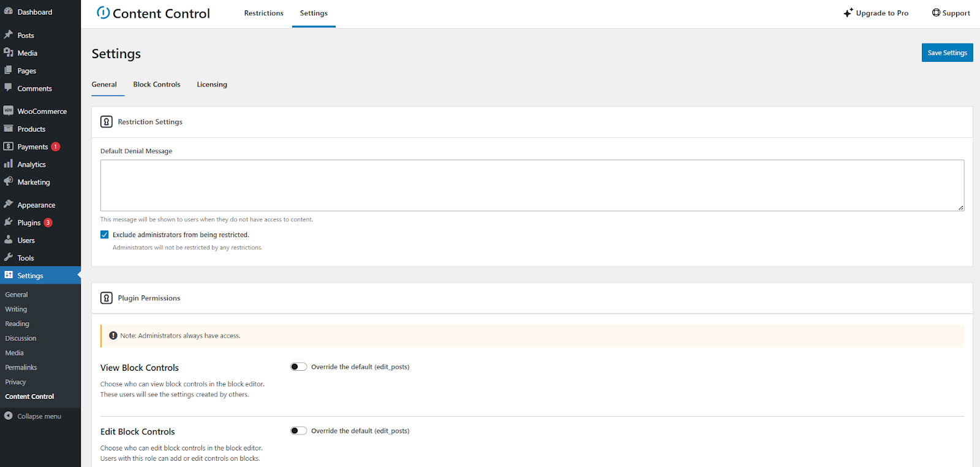Click the textarea resize handle corner
The width and height of the screenshot is (980, 467).
[x=961, y=208]
